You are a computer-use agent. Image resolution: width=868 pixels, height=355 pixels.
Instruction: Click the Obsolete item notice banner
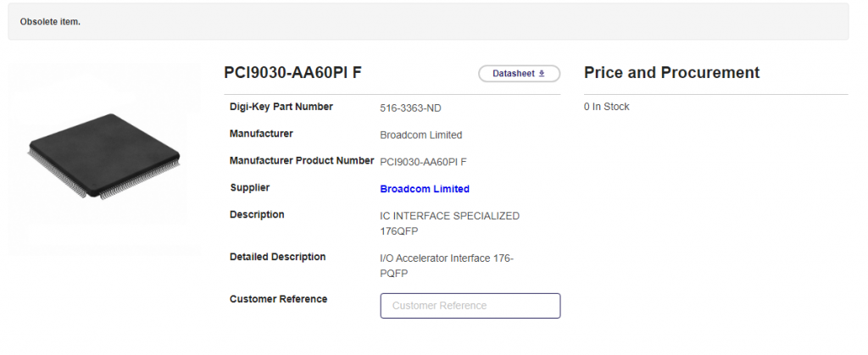(428, 21)
